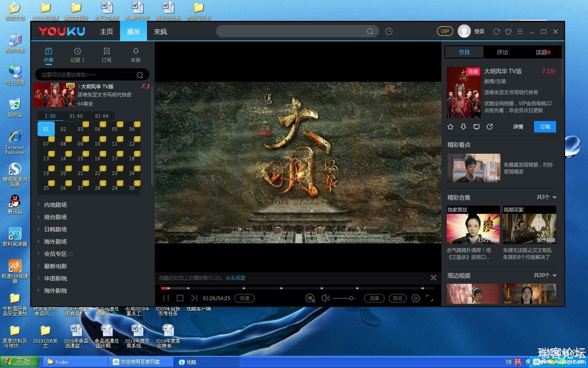
Task: Click the Windows 开始 Start button
Action: coord(20,362)
